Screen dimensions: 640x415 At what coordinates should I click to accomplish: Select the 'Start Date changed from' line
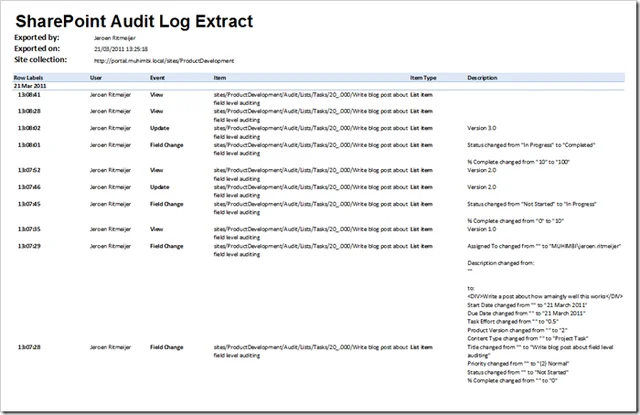click(527, 305)
